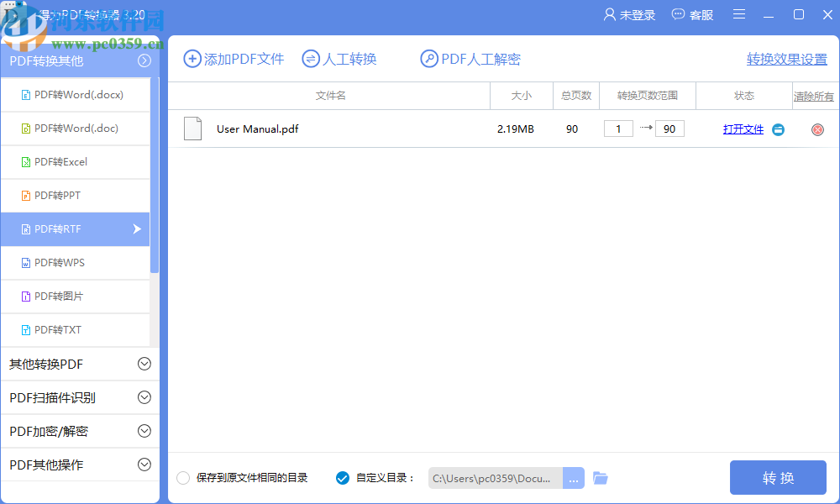This screenshot has height=504, width=840.
Task: Collapse the PDF转换其他 section
Action: [x=144, y=60]
